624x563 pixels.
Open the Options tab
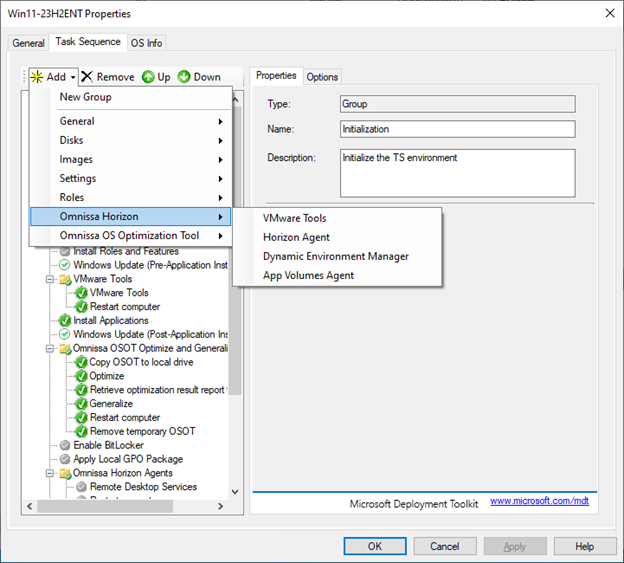coord(322,77)
